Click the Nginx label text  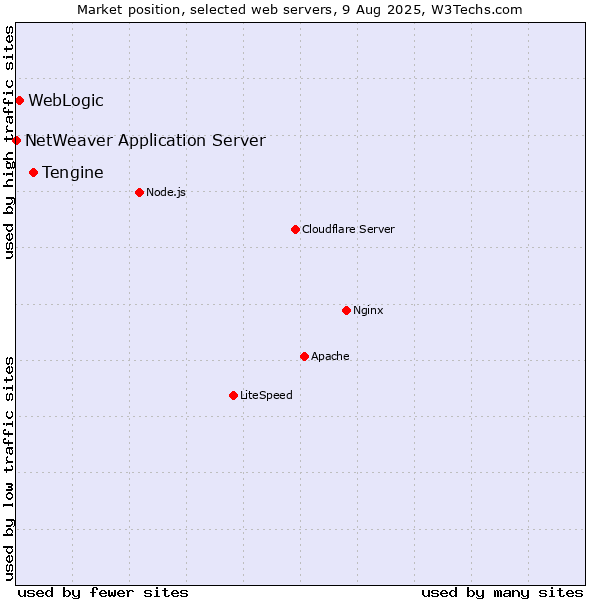tap(368, 310)
